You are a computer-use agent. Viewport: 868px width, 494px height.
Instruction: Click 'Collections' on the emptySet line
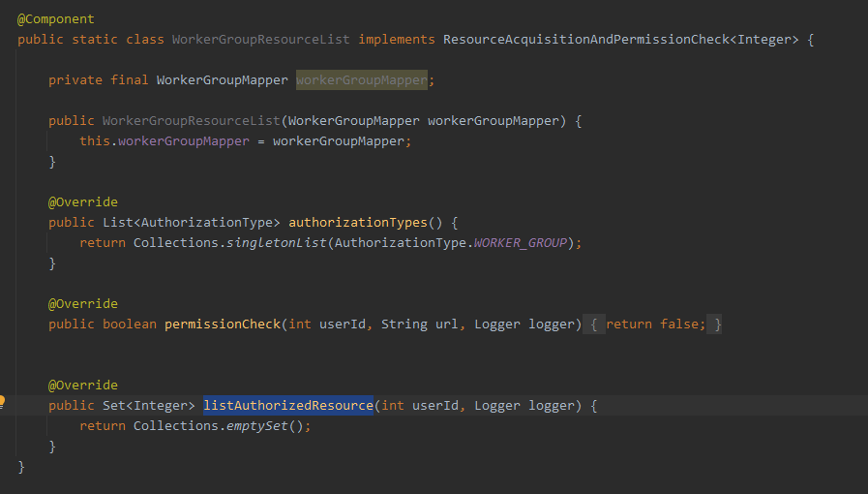(176, 426)
